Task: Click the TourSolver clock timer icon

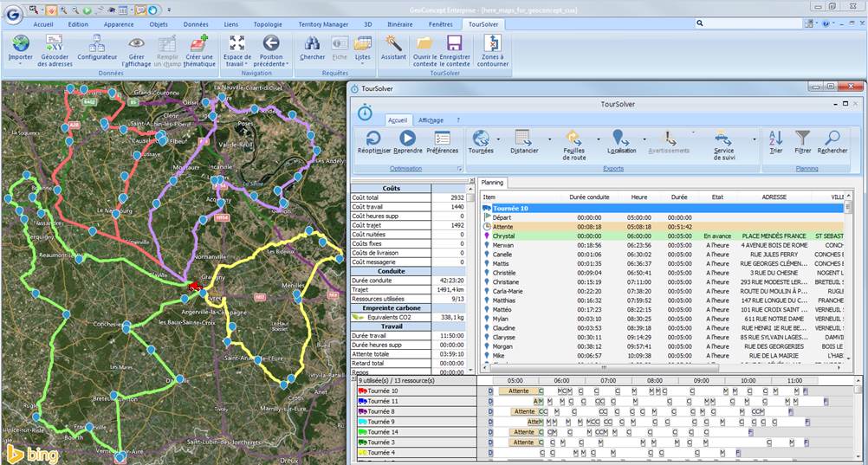Action: click(x=365, y=111)
